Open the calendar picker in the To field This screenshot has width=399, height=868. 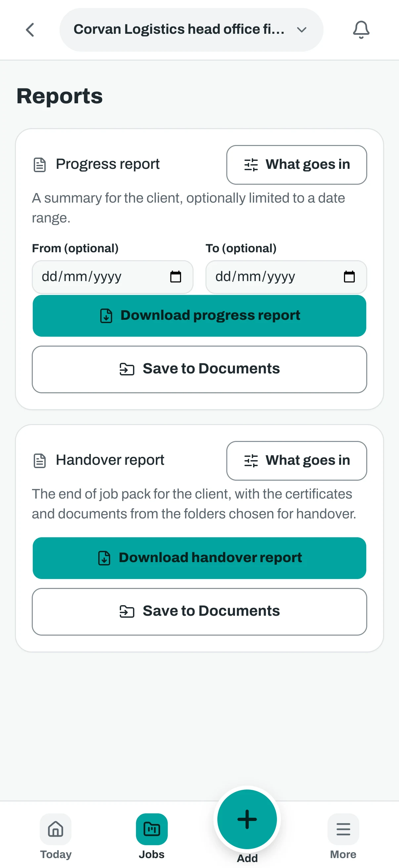[x=349, y=277]
